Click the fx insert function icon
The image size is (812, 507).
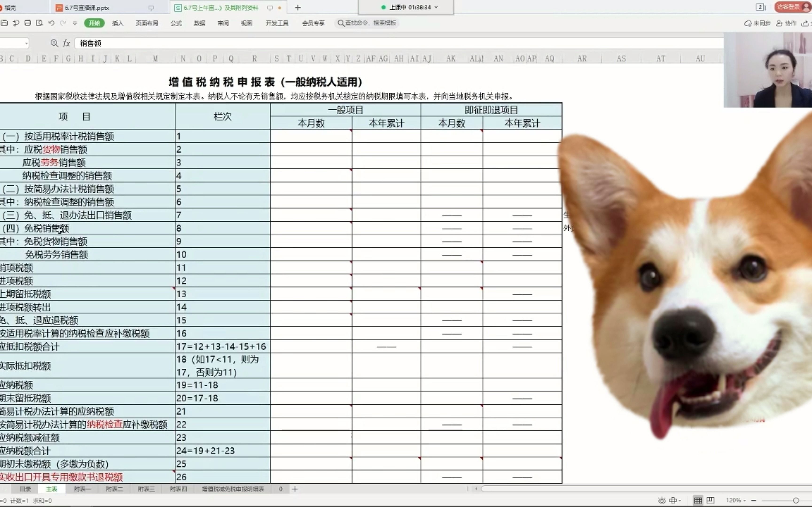(x=66, y=44)
